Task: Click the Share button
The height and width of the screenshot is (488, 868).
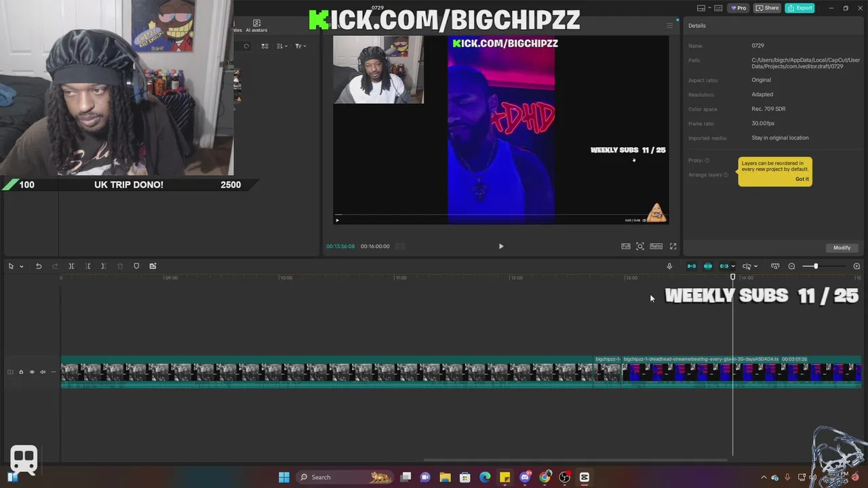Action: [x=768, y=8]
